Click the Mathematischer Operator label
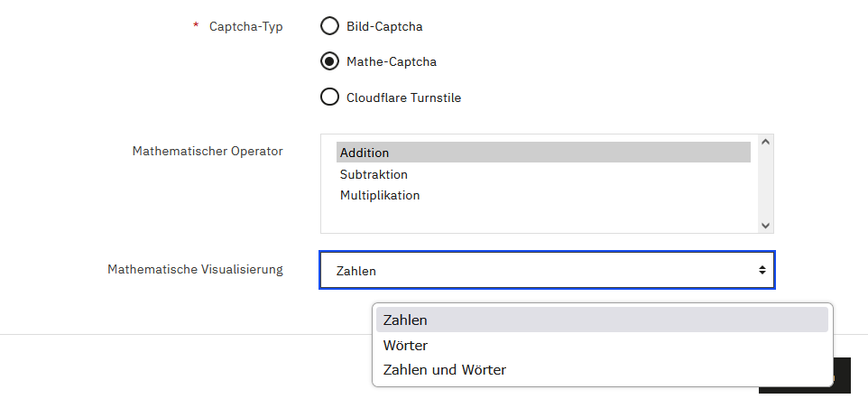The image size is (868, 408). click(x=208, y=151)
